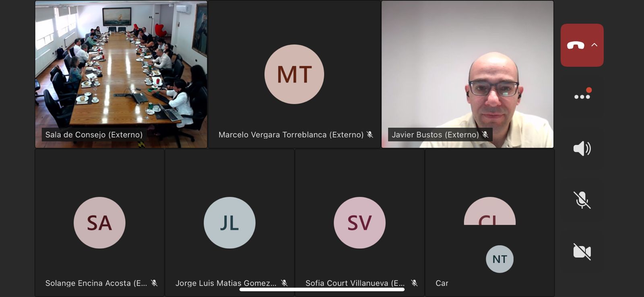This screenshot has width=644, height=297.
Task: Expand the leave-call options chevron
Action: click(594, 45)
